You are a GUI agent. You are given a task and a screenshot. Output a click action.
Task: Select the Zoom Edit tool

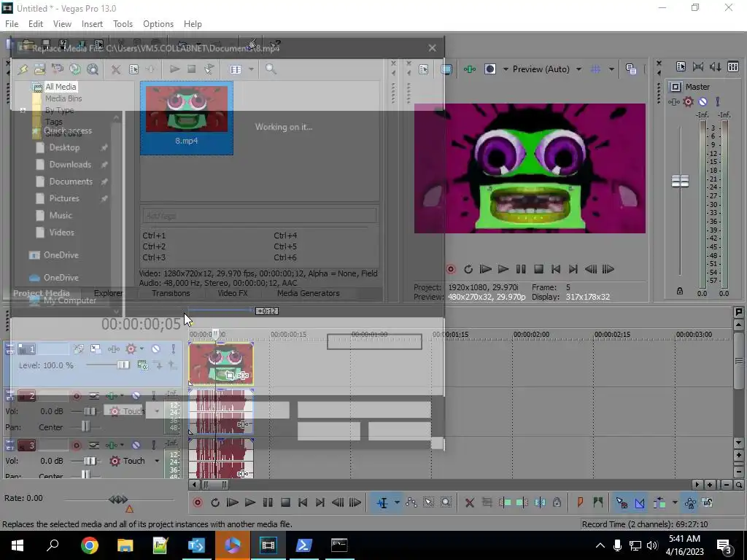tap(446, 502)
